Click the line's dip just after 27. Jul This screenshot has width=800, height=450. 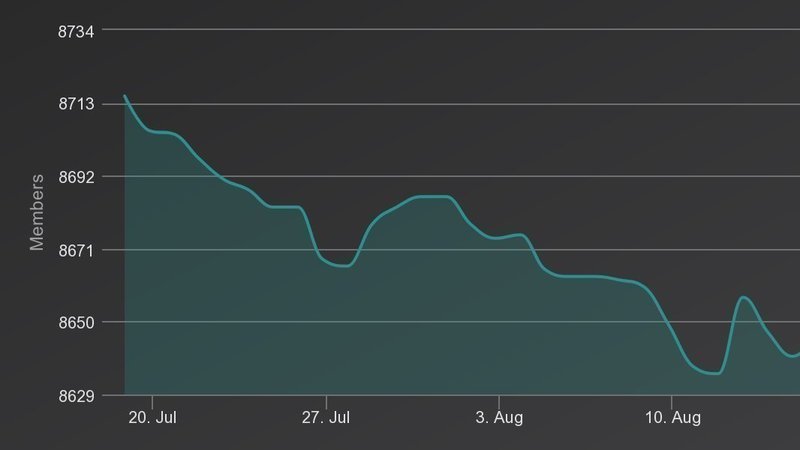tap(342, 266)
